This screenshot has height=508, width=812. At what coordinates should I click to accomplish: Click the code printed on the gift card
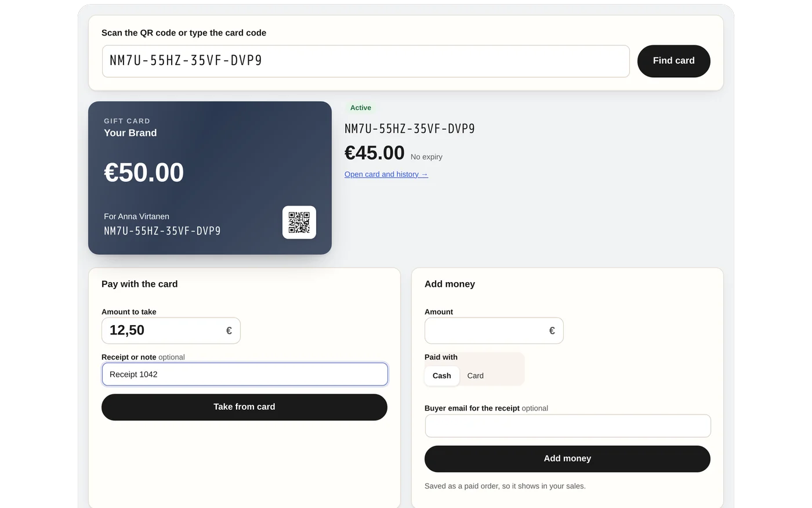(162, 231)
